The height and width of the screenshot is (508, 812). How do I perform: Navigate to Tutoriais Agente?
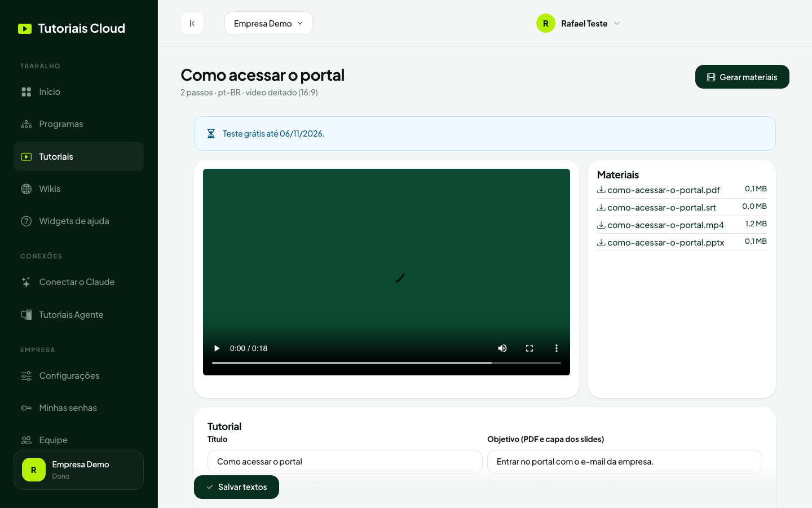click(78, 314)
